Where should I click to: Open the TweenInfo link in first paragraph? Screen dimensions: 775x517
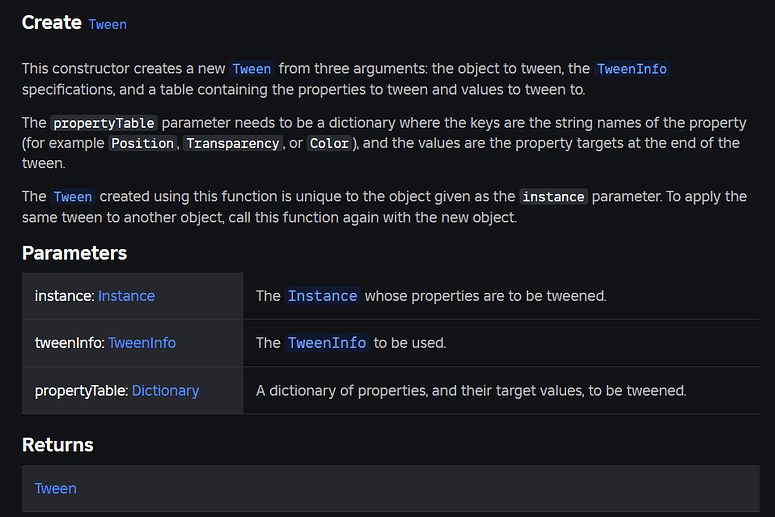point(632,69)
